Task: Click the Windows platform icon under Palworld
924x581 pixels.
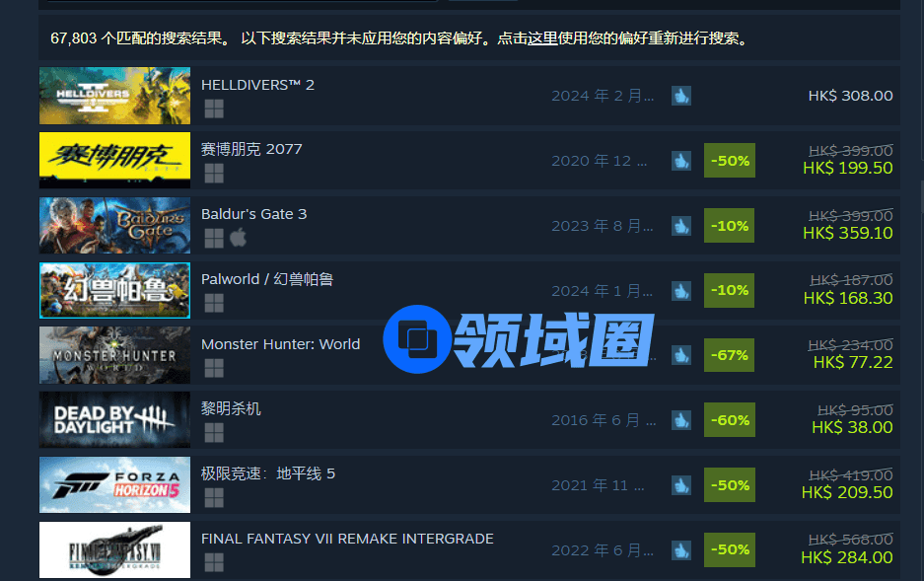Action: (214, 303)
